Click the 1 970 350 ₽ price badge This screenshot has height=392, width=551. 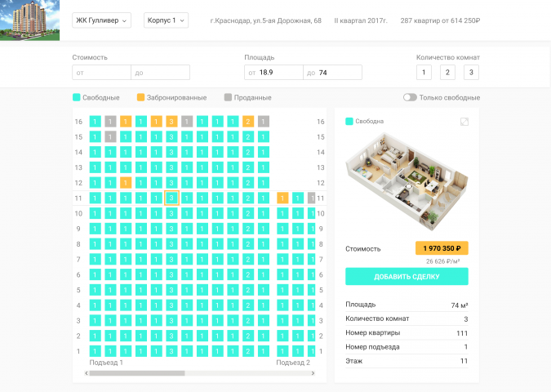(x=442, y=248)
